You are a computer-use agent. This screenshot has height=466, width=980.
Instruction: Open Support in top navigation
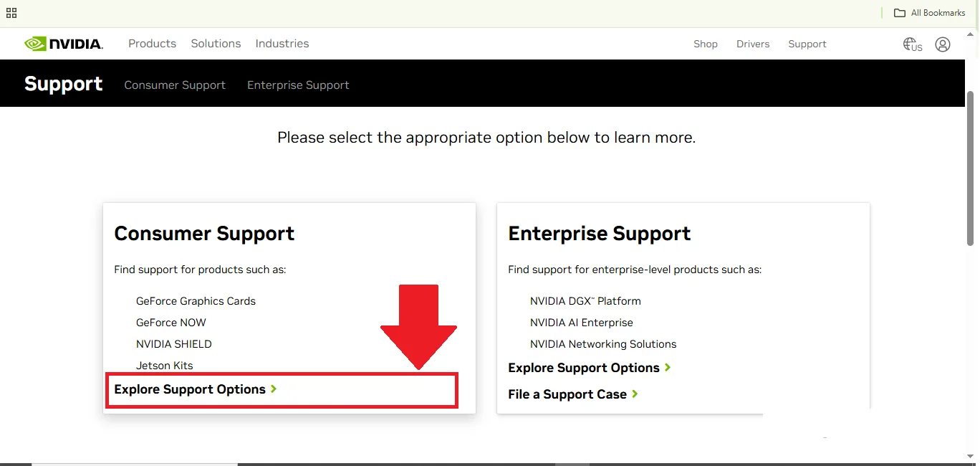coord(807,44)
